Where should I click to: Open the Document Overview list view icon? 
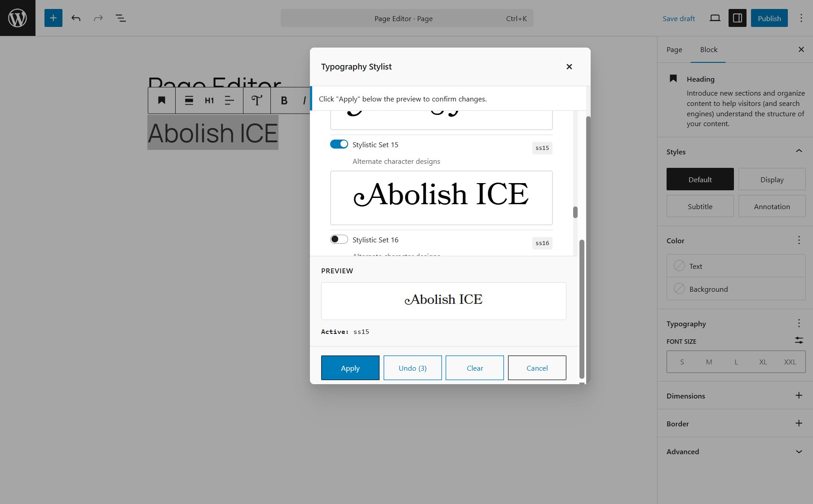click(120, 18)
